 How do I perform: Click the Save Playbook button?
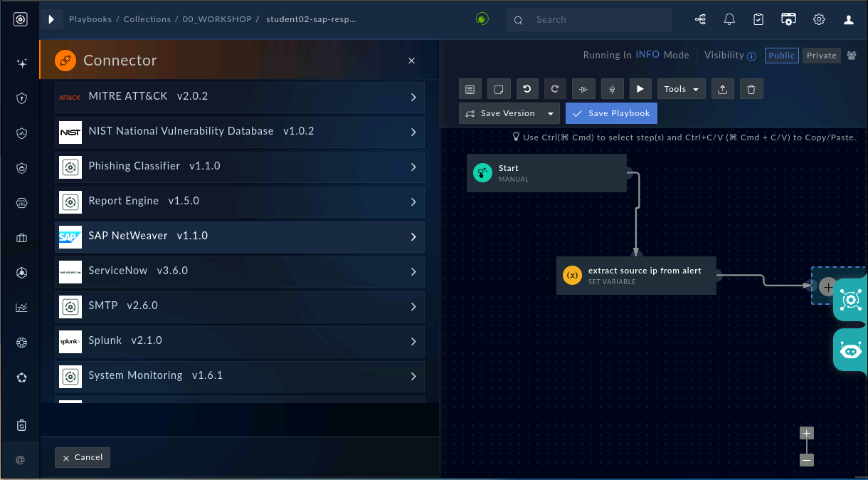point(611,113)
